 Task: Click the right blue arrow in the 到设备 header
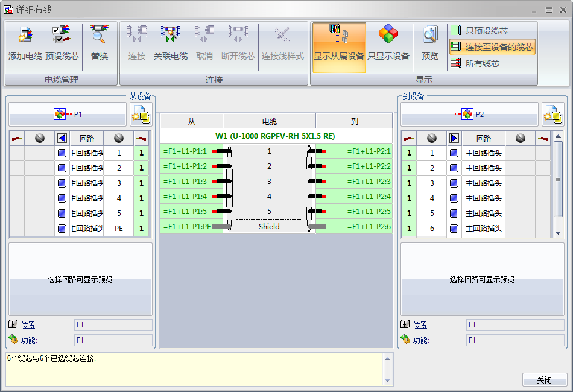tap(454, 139)
